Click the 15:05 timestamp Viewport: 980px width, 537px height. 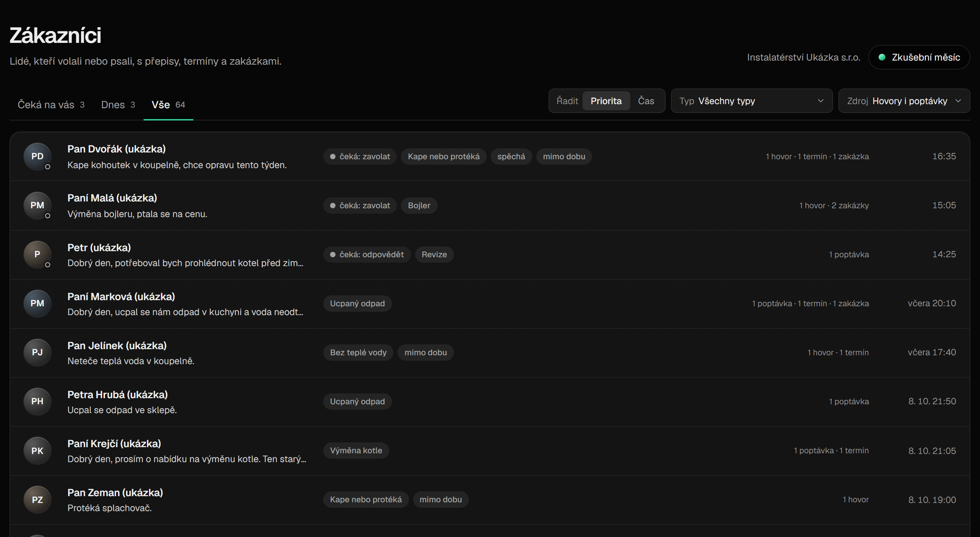click(944, 206)
